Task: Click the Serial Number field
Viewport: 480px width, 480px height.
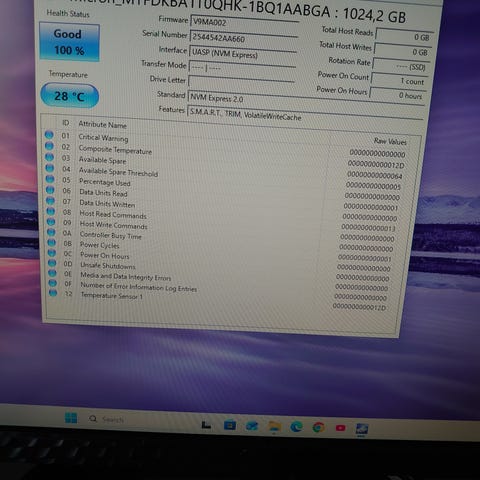Action: point(243,39)
